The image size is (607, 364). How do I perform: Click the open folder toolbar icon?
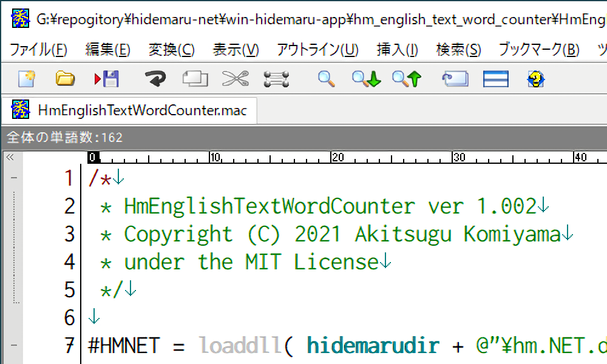pyautogui.click(x=65, y=79)
